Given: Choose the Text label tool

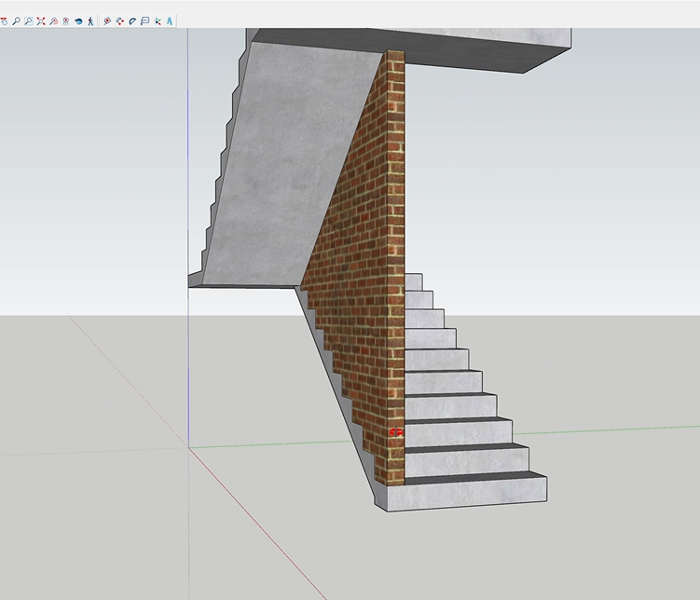Looking at the screenshot, I should coord(145,20).
